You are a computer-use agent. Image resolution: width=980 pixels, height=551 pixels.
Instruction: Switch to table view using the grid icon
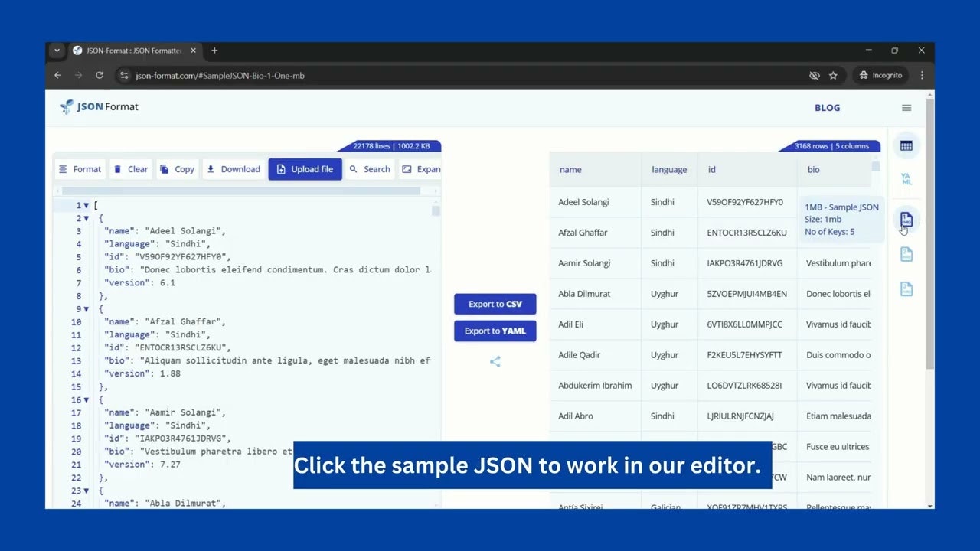(906, 145)
